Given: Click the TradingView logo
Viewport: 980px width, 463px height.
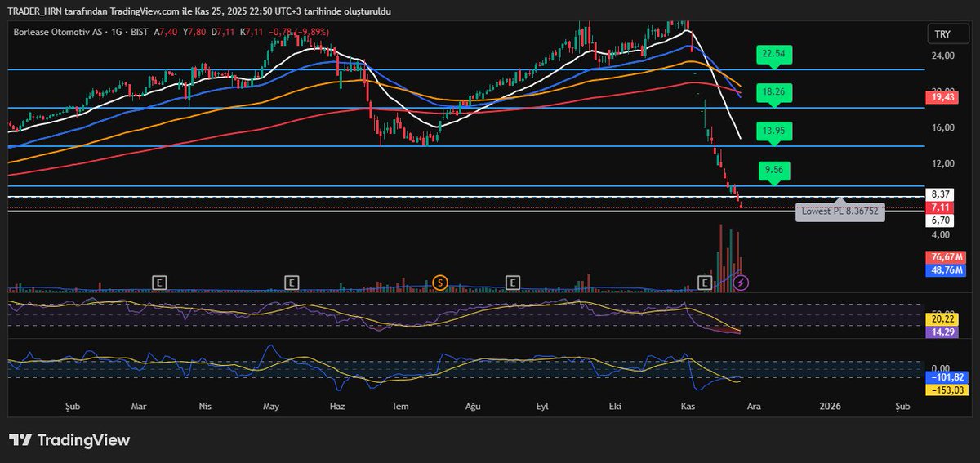Looking at the screenshot, I should 69,440.
